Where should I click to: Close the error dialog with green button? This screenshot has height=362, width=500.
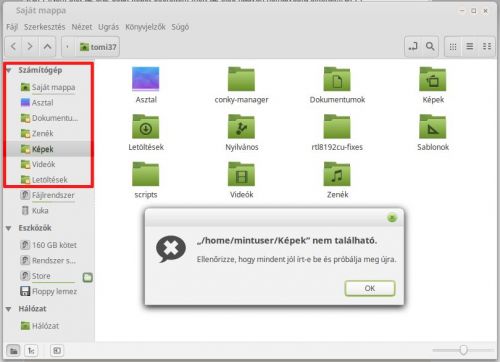[x=392, y=218]
